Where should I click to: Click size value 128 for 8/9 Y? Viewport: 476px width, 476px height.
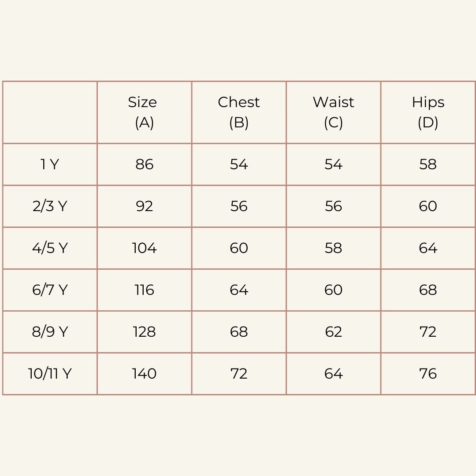[x=144, y=332]
